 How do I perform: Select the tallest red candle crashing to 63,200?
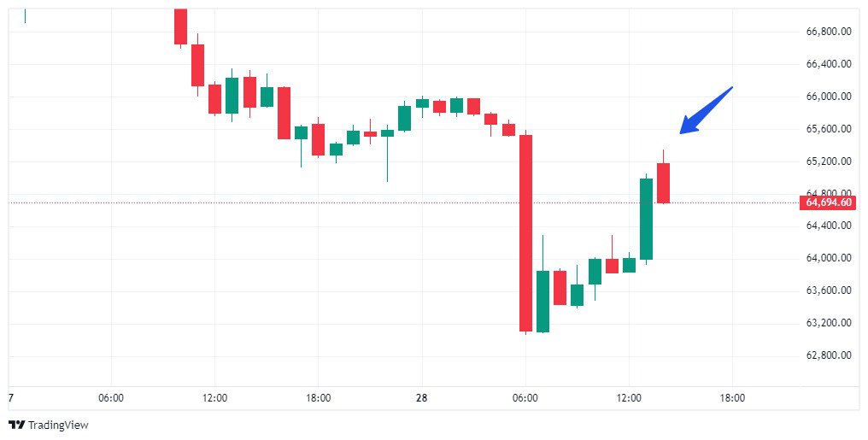pyautogui.click(x=525, y=232)
